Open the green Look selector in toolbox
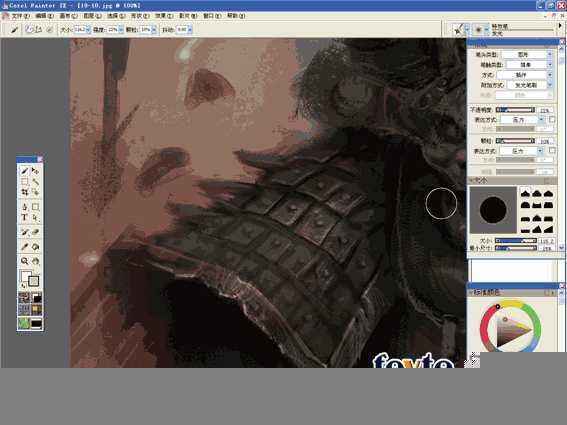 tap(24, 323)
